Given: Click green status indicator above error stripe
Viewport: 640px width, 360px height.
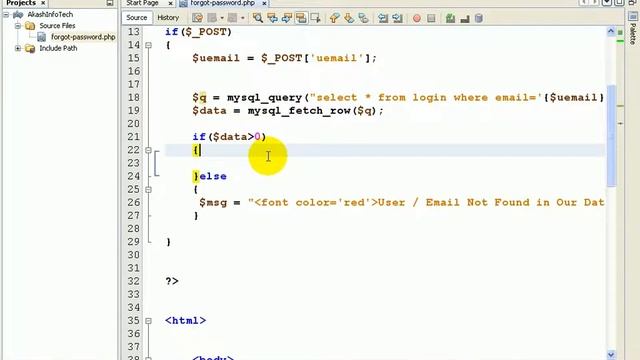Looking at the screenshot, I should [x=620, y=32].
